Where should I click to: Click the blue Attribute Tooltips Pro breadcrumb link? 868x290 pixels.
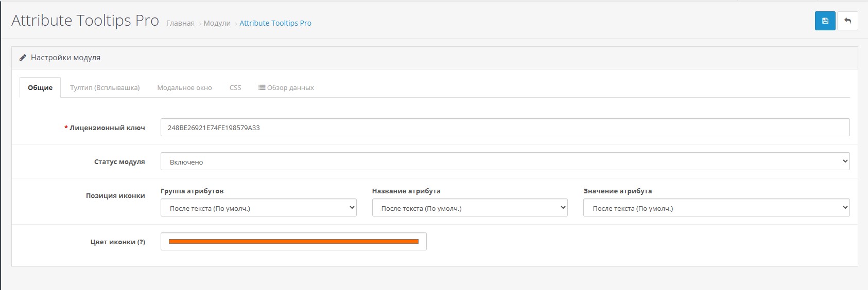click(275, 23)
